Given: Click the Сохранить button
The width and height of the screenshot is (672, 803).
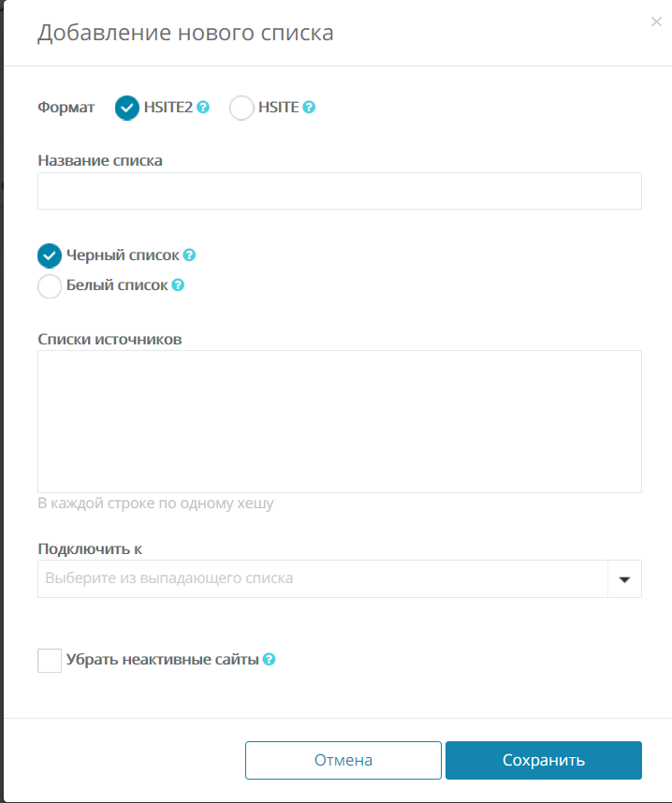Looking at the screenshot, I should pos(544,760).
